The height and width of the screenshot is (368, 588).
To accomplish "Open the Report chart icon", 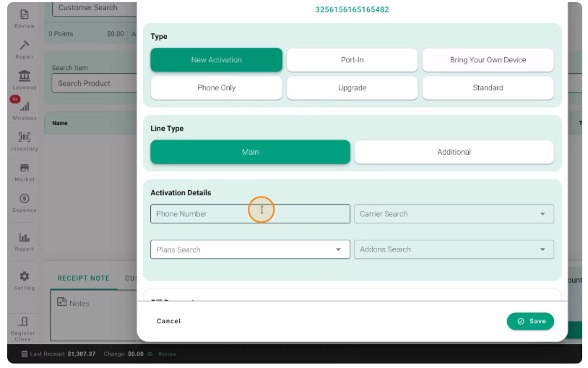I will [25, 237].
